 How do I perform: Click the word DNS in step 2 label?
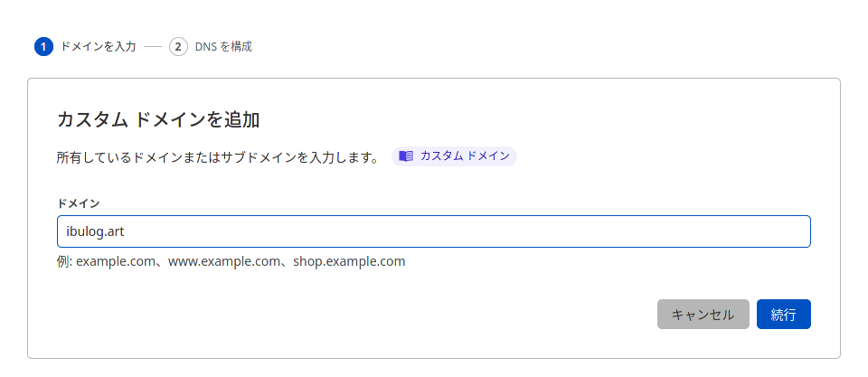[x=205, y=46]
